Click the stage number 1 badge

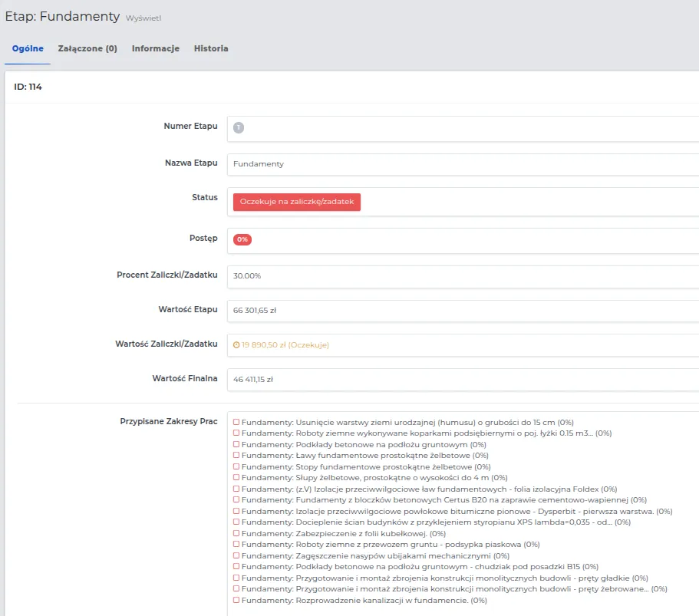239,128
